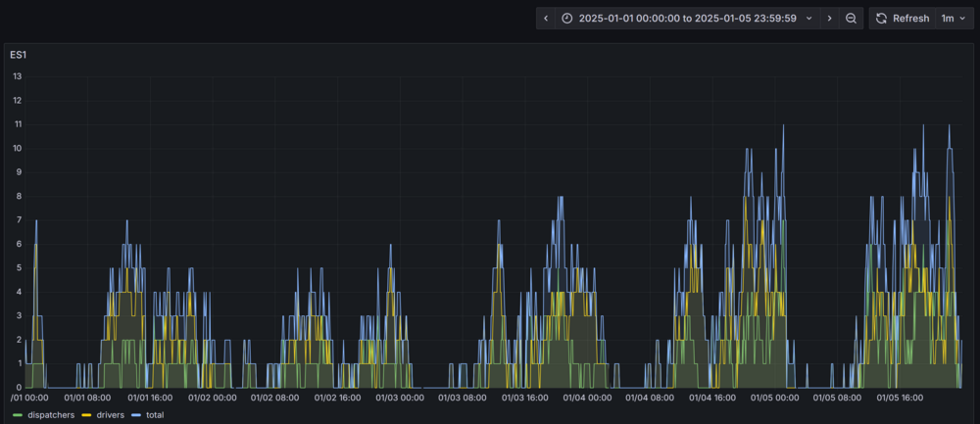Open the date range 2025-01-01 to 2025-01-05 picker

pos(686,19)
